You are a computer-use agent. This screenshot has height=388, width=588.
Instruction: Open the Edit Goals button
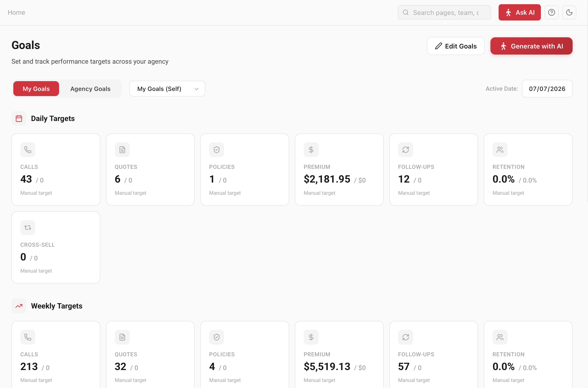[455, 46]
